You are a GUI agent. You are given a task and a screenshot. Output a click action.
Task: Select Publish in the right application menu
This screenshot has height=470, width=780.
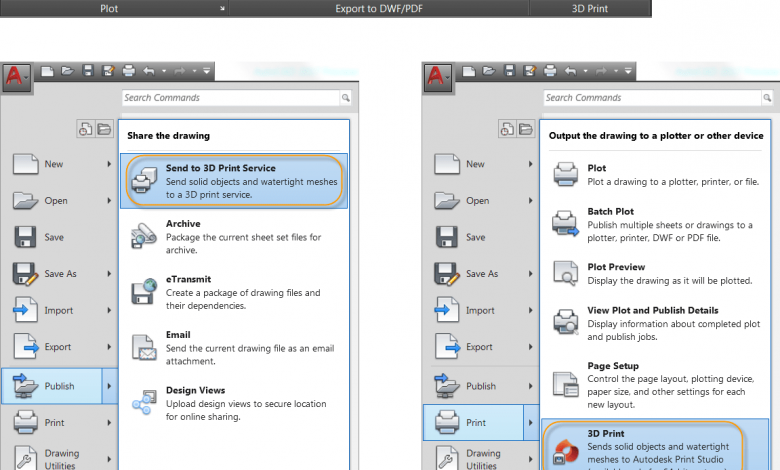pos(481,386)
